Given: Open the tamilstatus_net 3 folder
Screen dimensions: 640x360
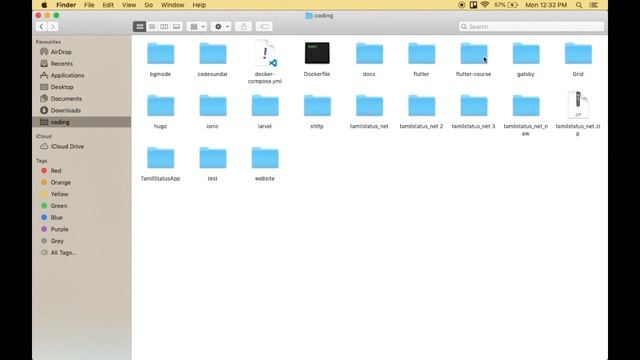Looking at the screenshot, I should tap(474, 106).
